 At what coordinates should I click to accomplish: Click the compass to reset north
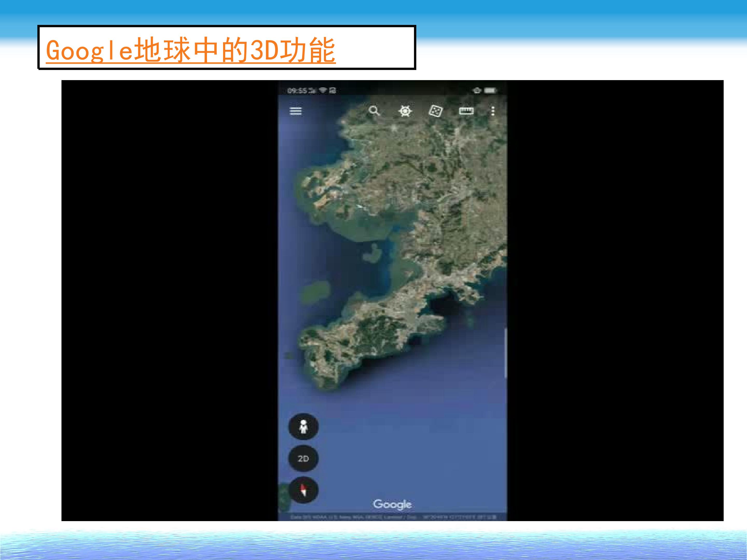[303, 490]
